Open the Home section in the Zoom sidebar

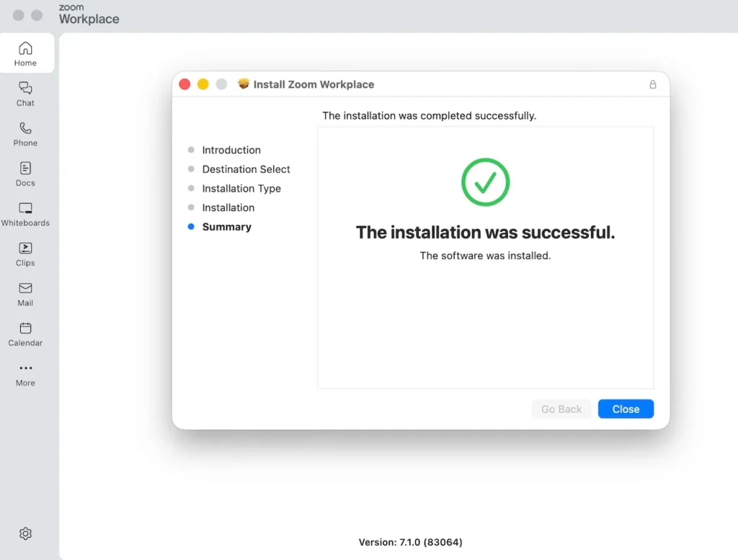27,53
